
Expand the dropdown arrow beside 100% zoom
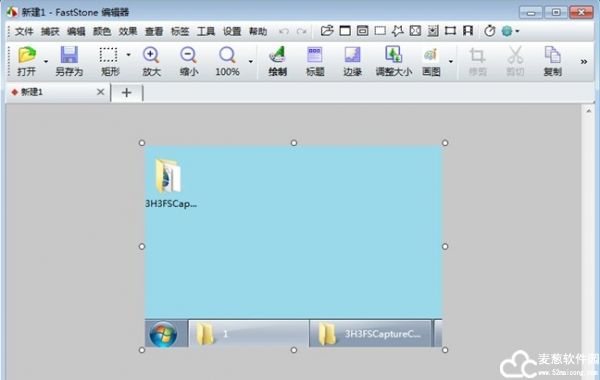tap(251, 61)
